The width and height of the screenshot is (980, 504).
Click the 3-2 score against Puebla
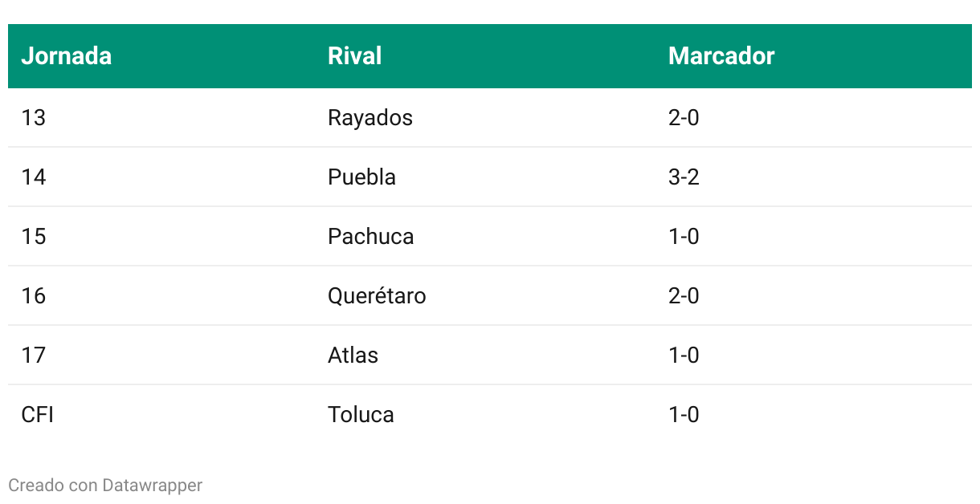(x=684, y=177)
